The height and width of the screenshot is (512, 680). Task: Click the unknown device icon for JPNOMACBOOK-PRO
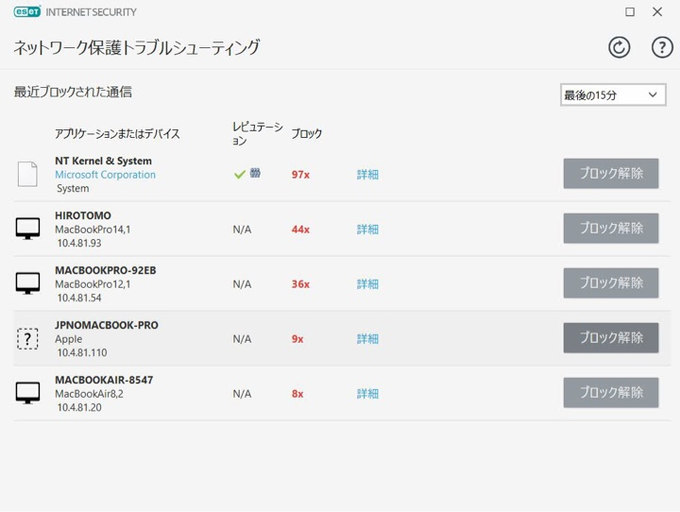coord(27,339)
